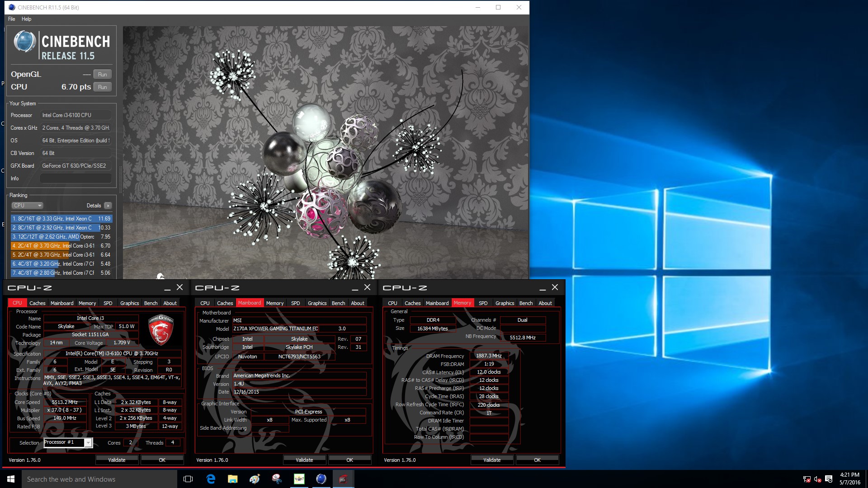Minimize the Memory CPU-Z window
Screen dimensions: 868x488
tap(542, 288)
